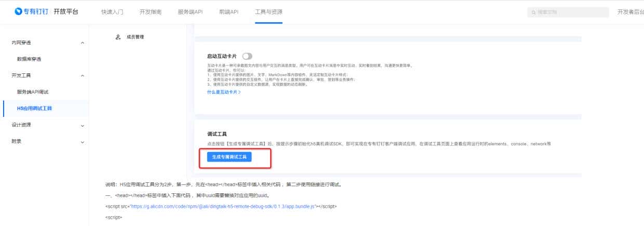
Task: Click the 专有钉钉 logo icon
Action: click(19, 11)
